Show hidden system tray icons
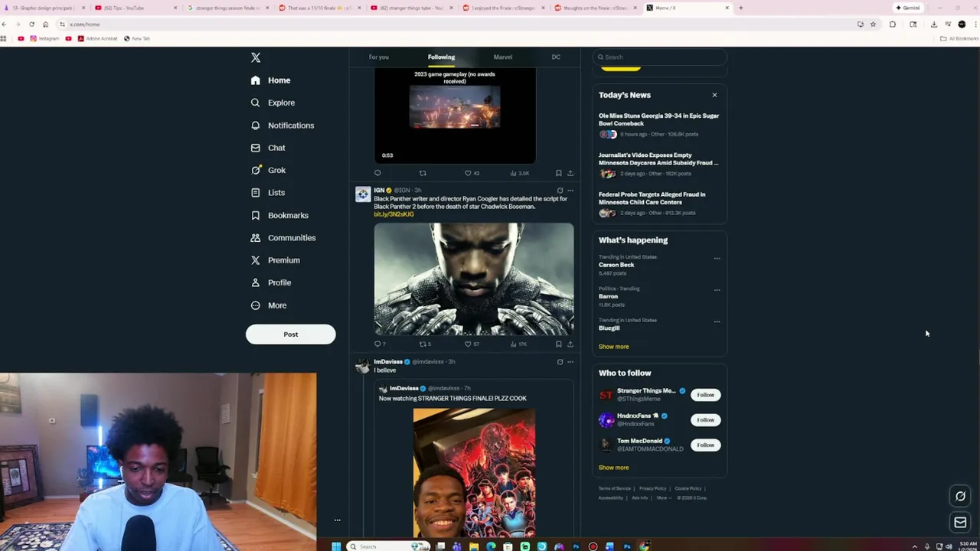Image resolution: width=980 pixels, height=551 pixels. (914, 546)
